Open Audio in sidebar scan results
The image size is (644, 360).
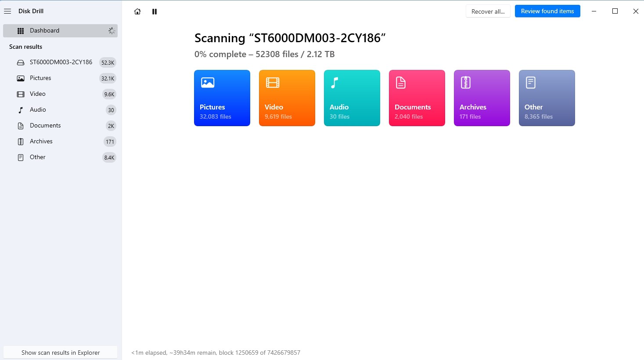pyautogui.click(x=61, y=110)
